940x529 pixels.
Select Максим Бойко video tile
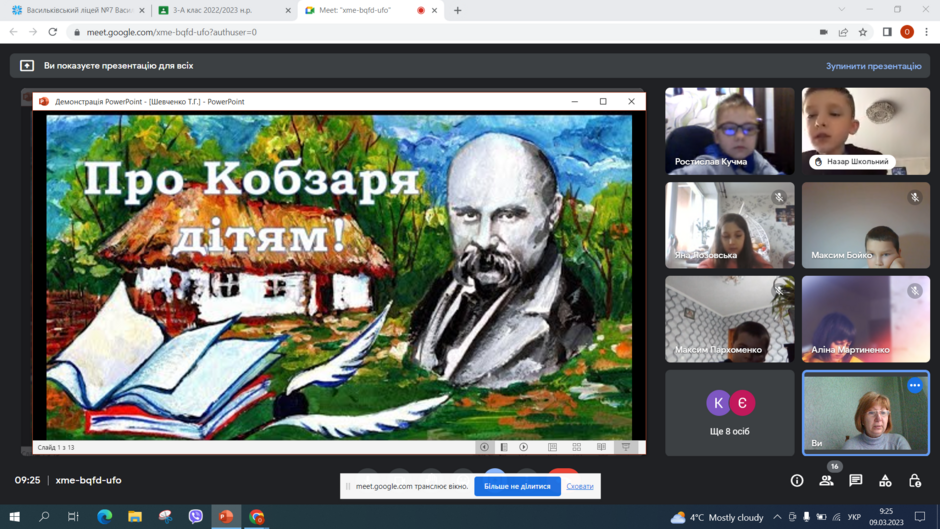tap(866, 226)
